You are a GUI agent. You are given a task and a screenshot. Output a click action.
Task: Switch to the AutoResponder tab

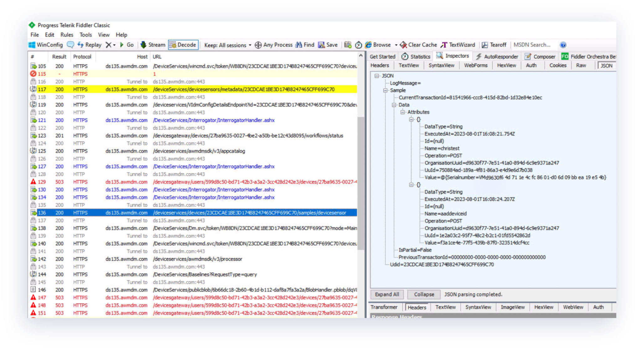pos(497,57)
